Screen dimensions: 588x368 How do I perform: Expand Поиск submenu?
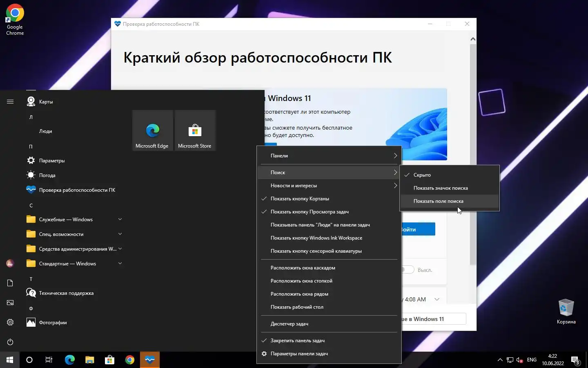[329, 173]
